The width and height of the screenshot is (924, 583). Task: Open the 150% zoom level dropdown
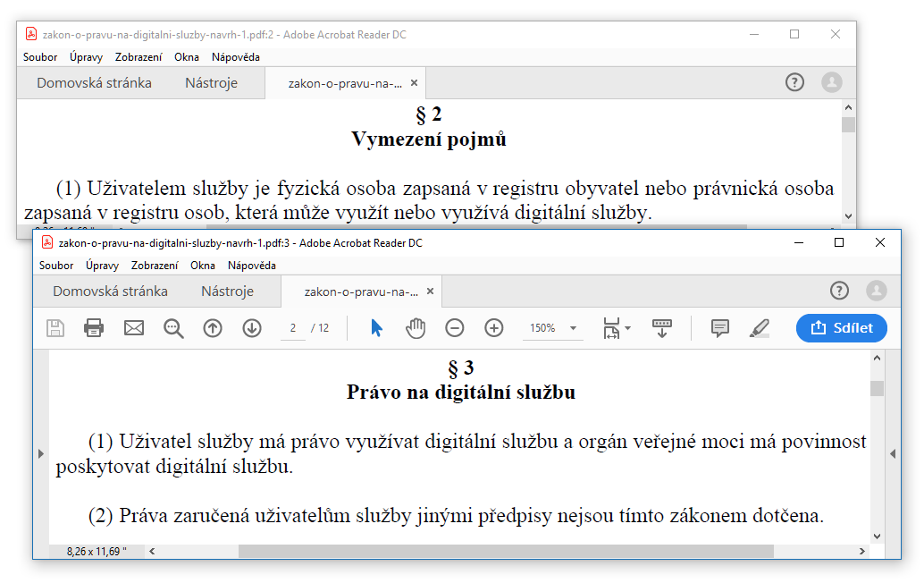553,328
